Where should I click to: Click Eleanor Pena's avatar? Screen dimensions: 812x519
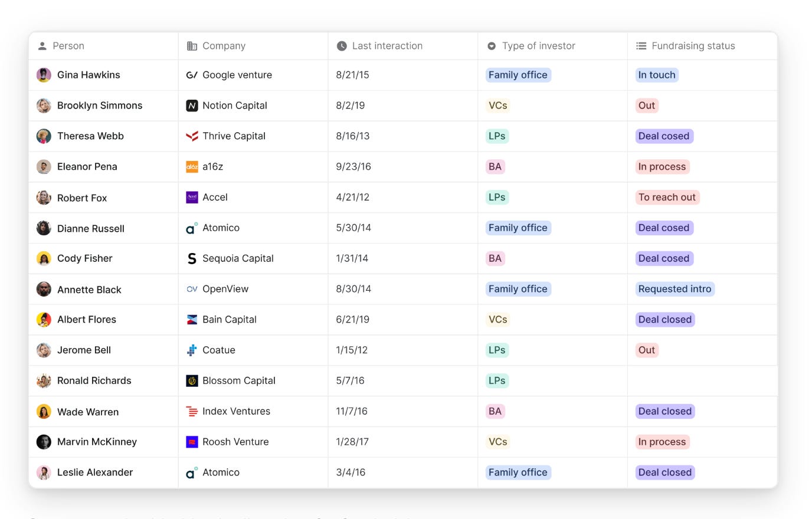click(x=44, y=167)
